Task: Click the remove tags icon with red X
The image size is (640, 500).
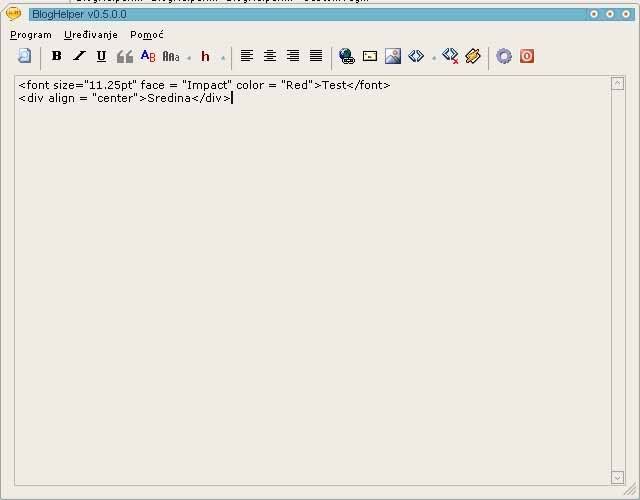Action: coord(450,56)
